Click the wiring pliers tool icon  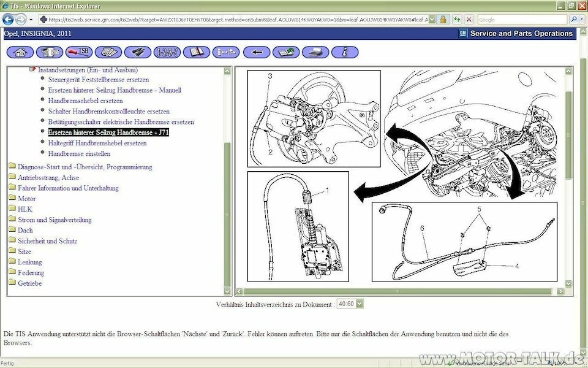pyautogui.click(x=138, y=52)
